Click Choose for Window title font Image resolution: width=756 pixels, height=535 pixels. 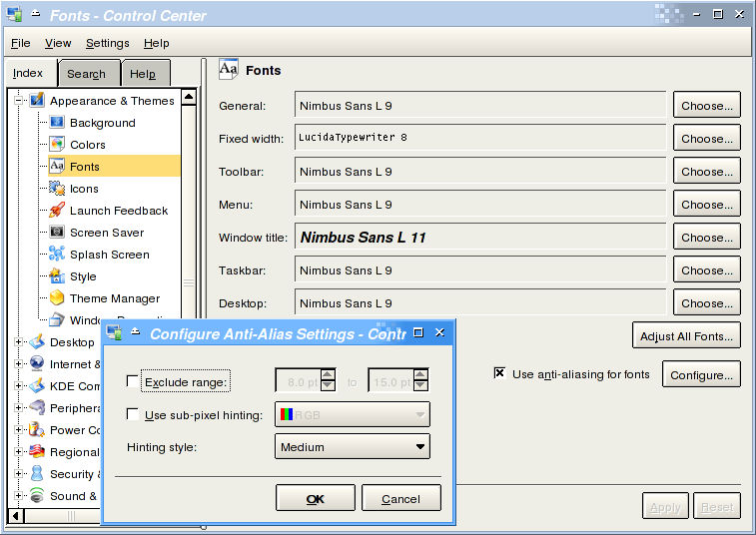pos(706,238)
